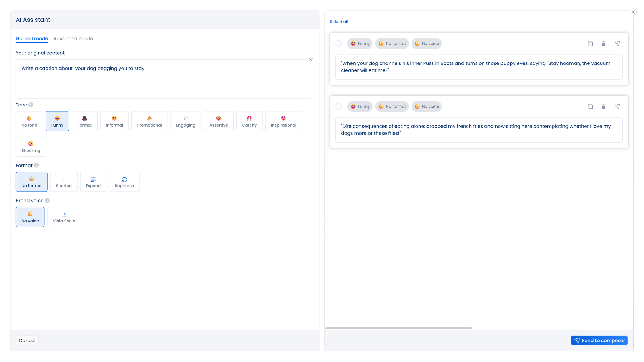Screen dimensions: 644x362
Task: Select the first caption's checkbox
Action: (339, 44)
